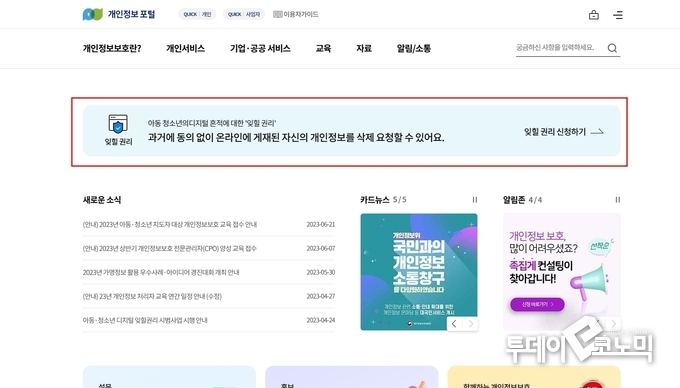
Task: Click the purple 신청 바로가기 button
Action: [x=537, y=304]
